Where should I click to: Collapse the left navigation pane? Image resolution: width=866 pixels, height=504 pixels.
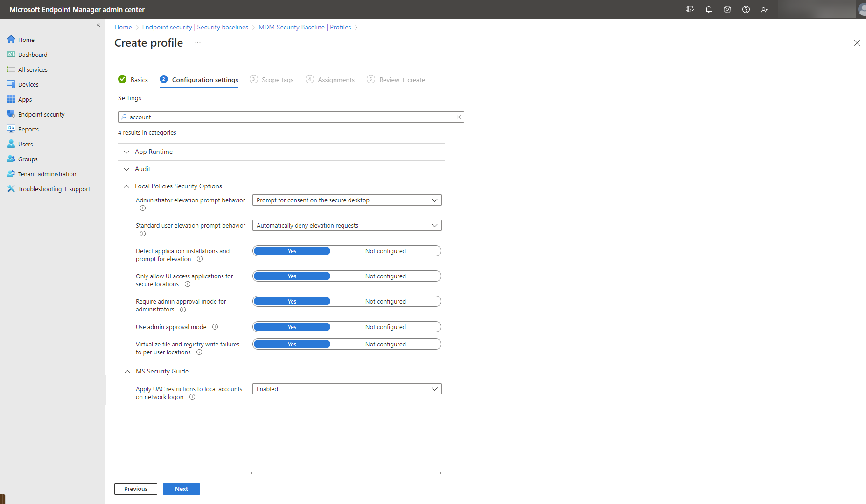tap(98, 25)
